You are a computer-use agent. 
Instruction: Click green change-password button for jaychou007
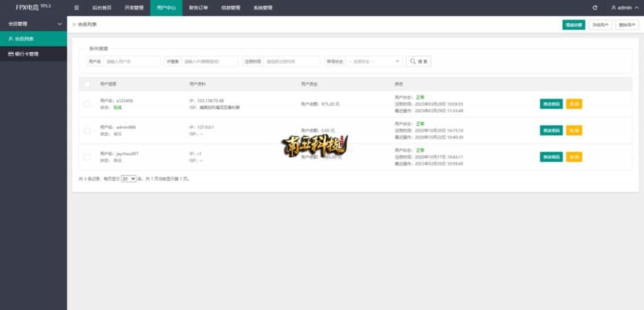click(551, 157)
